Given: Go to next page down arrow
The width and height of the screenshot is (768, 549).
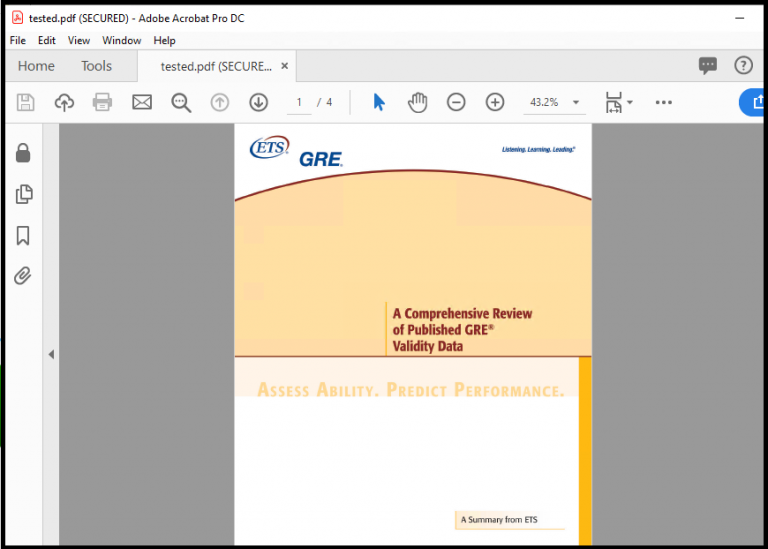Looking at the screenshot, I should tap(259, 102).
